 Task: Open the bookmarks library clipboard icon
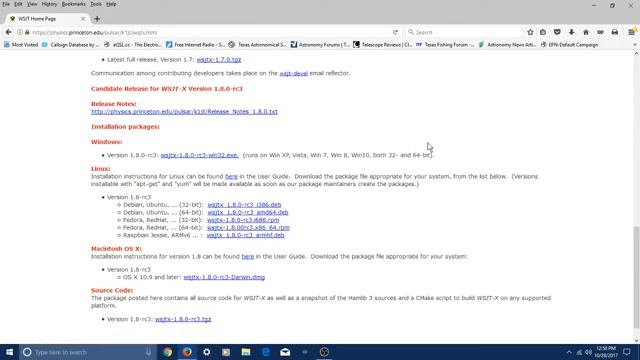point(543,32)
